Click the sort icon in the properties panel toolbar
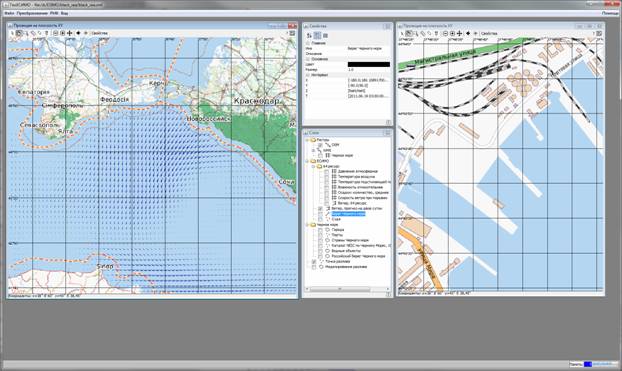The image size is (622, 371). pos(309,36)
